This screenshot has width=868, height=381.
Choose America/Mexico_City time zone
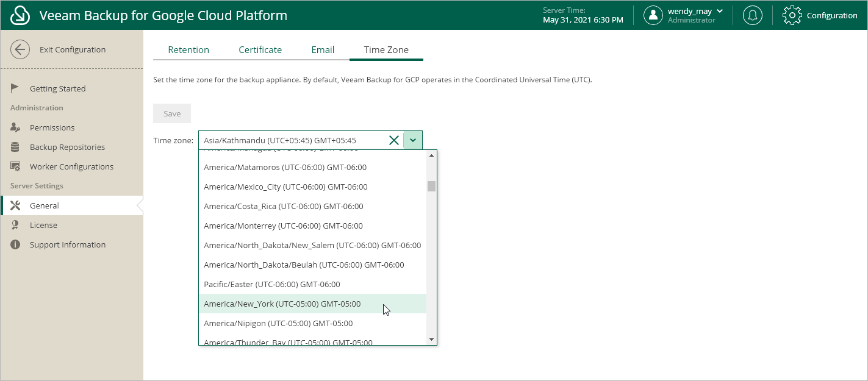tap(312, 187)
